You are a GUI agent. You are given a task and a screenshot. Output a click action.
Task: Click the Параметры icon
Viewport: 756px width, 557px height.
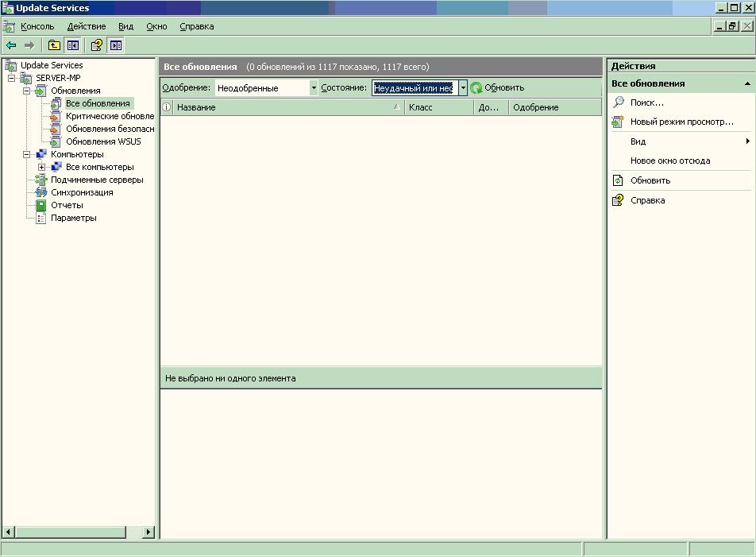[x=41, y=218]
